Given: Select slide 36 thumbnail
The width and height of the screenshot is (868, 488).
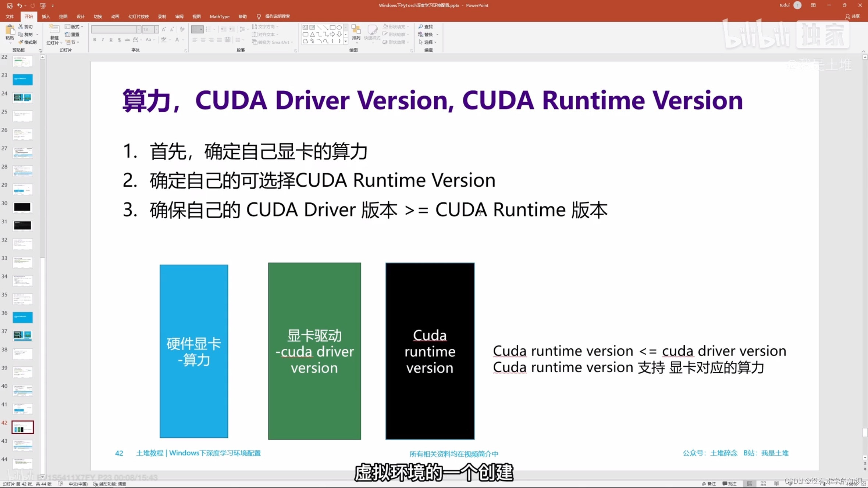Looking at the screenshot, I should 22,317.
